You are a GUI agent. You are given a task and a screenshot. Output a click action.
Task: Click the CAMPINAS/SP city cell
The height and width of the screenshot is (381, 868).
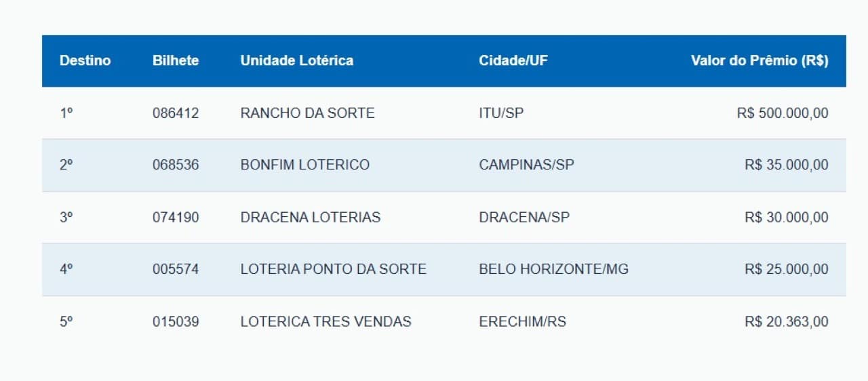(x=526, y=165)
